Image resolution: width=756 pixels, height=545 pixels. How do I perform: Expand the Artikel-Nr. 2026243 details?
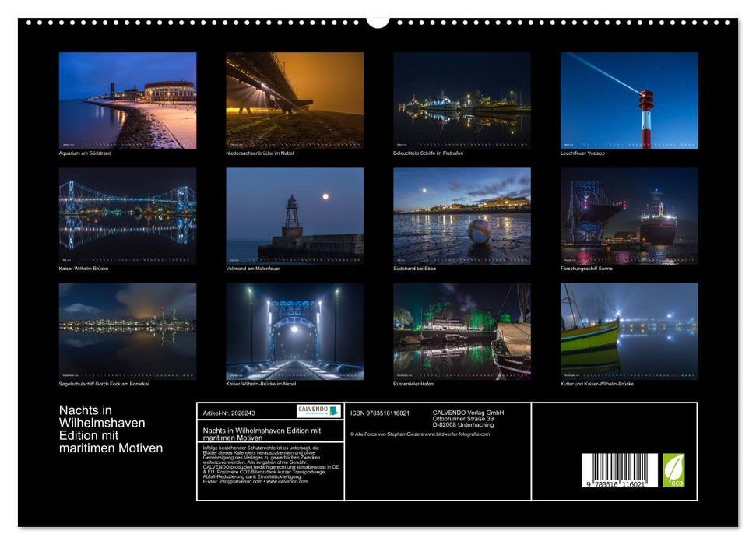[230, 413]
